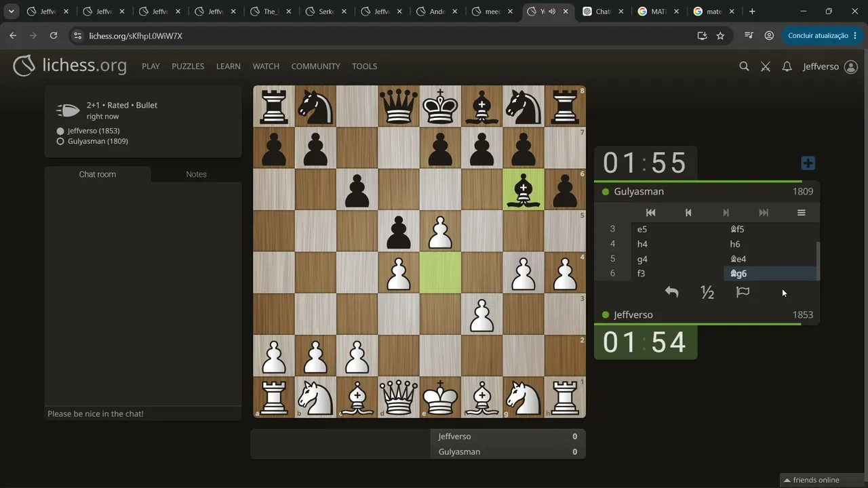
Task: Select the white knight on b1
Action: coord(315,397)
